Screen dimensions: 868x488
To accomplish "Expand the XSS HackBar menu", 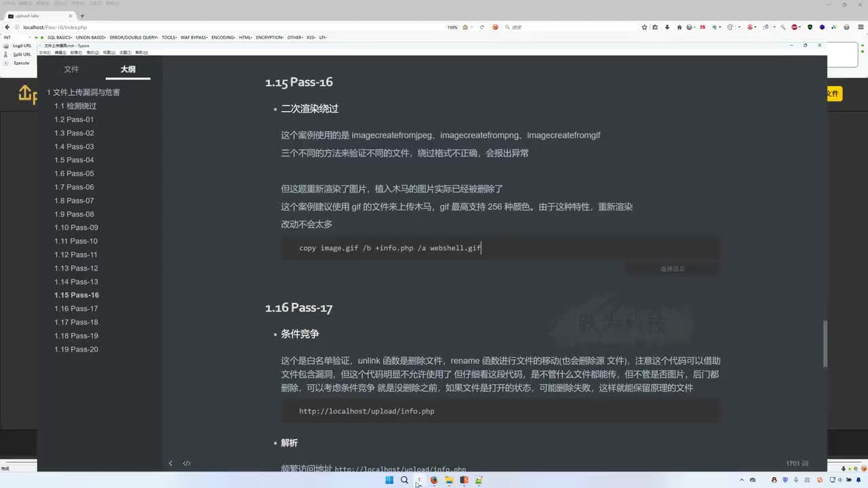I will tap(311, 37).
